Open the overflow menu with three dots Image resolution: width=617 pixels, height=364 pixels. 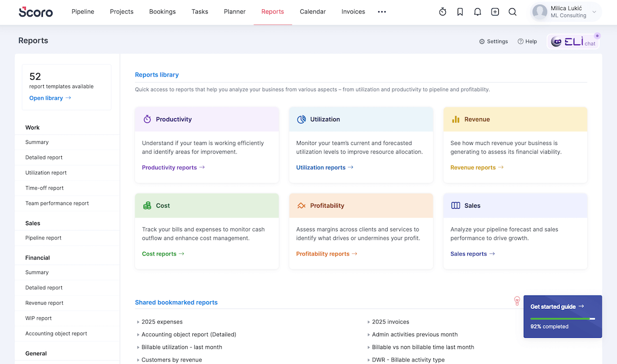click(382, 11)
